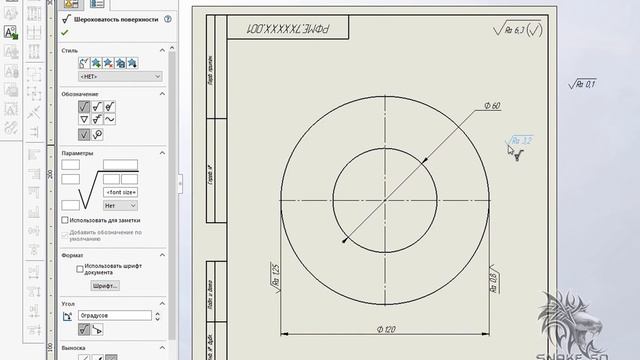Save style icon in Стиль section
The height and width of the screenshot is (360, 640).
(x=120, y=63)
